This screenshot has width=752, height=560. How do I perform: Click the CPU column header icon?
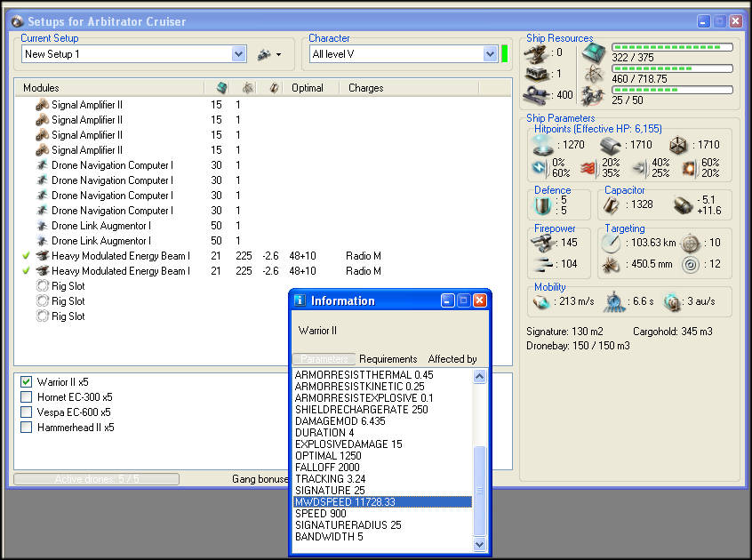point(221,88)
